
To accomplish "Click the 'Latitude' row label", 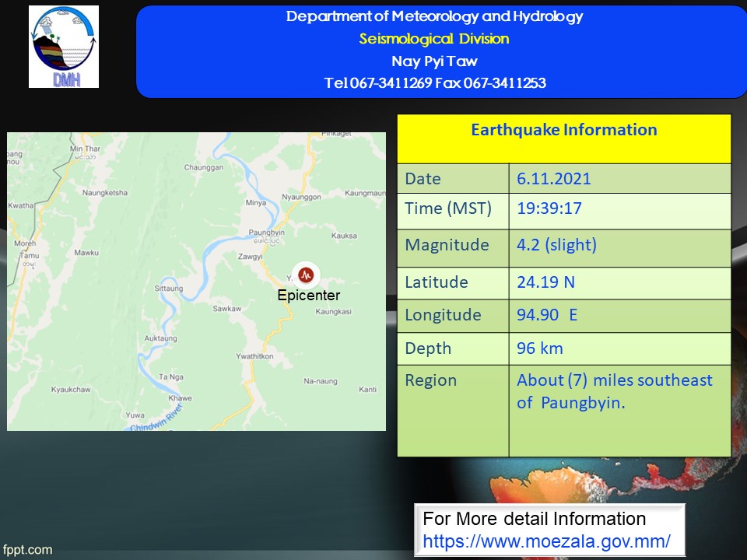I will [437, 282].
